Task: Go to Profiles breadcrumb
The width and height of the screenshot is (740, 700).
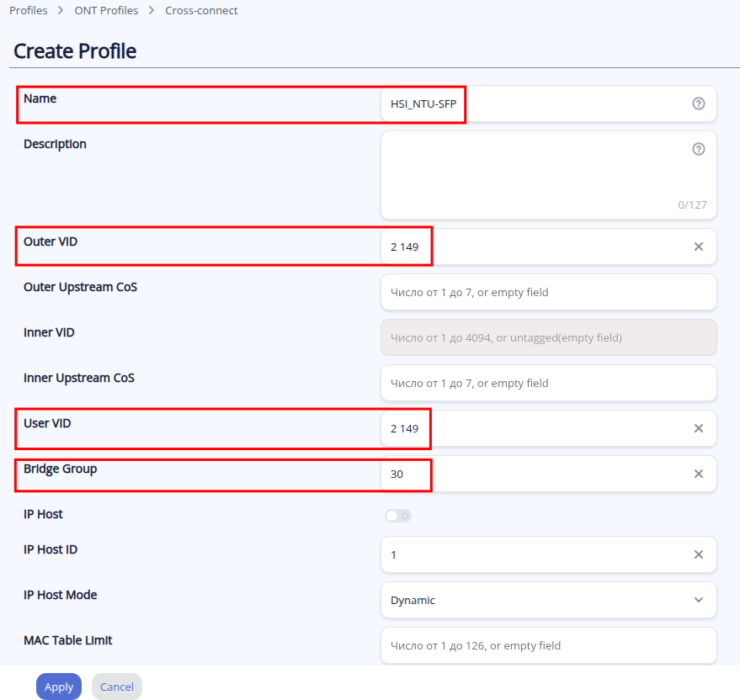Action: click(x=28, y=11)
